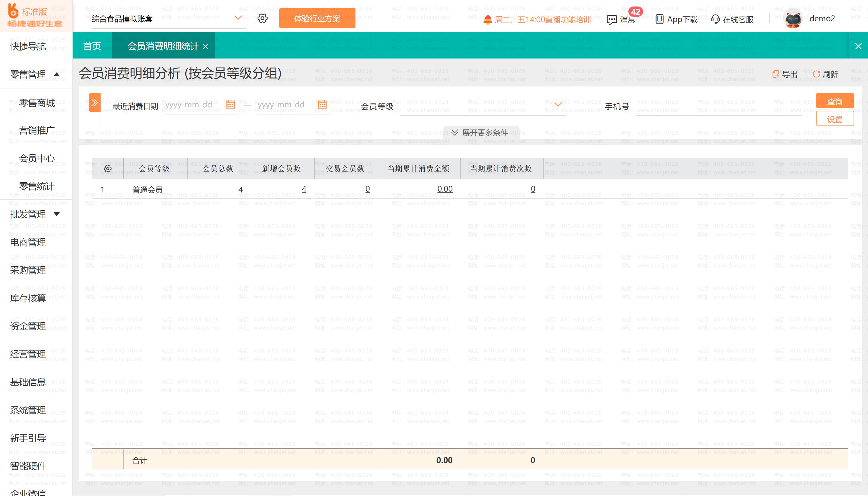
Task: Switch to the 首页 tab
Action: 92,46
